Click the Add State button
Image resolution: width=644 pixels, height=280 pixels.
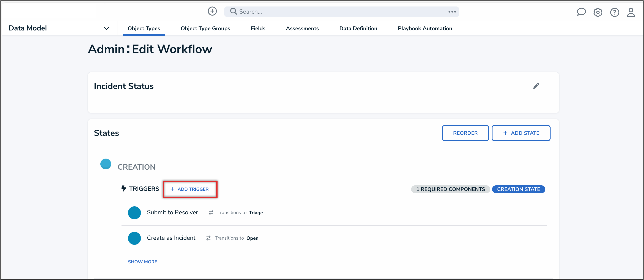(521, 133)
